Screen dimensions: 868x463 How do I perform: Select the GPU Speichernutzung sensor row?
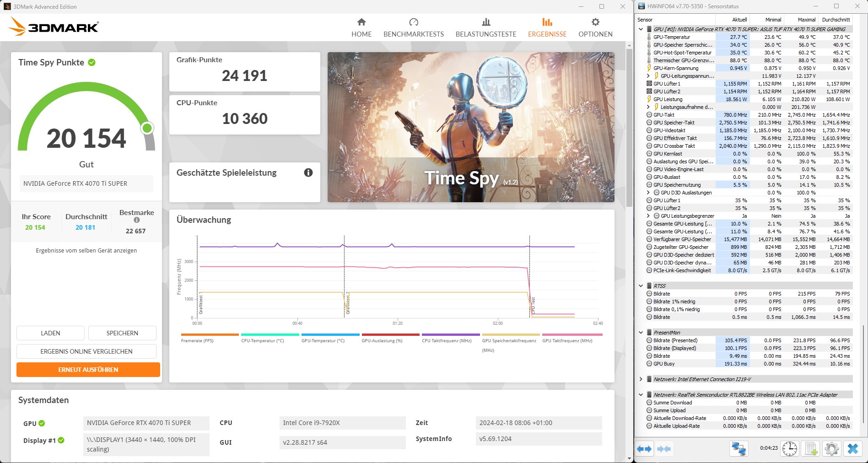[x=749, y=185]
